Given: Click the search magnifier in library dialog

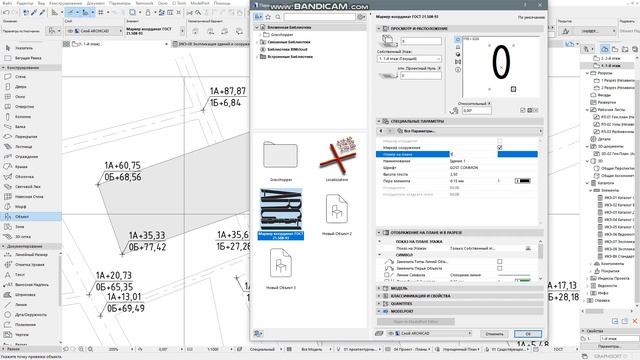Looking at the screenshot, I should click(x=278, y=17).
